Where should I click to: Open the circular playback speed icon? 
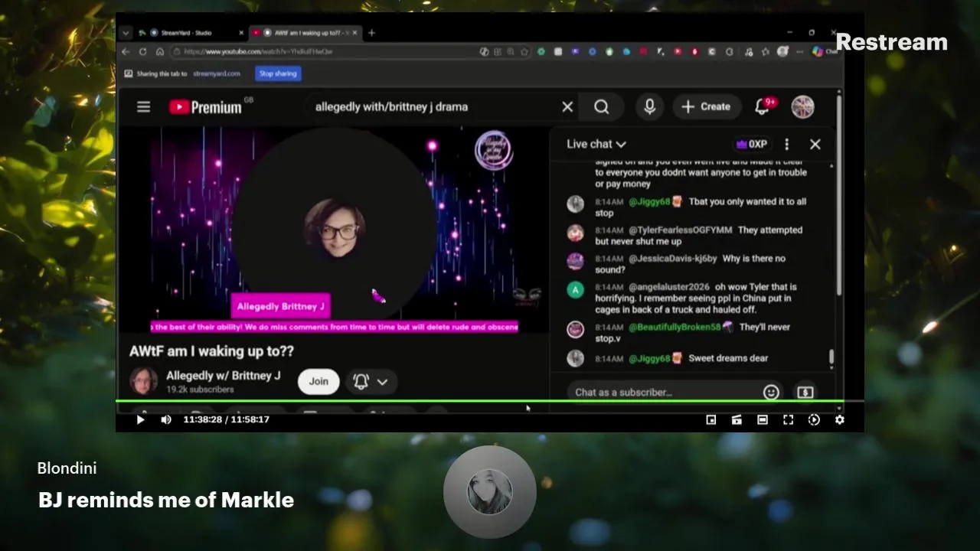click(814, 419)
